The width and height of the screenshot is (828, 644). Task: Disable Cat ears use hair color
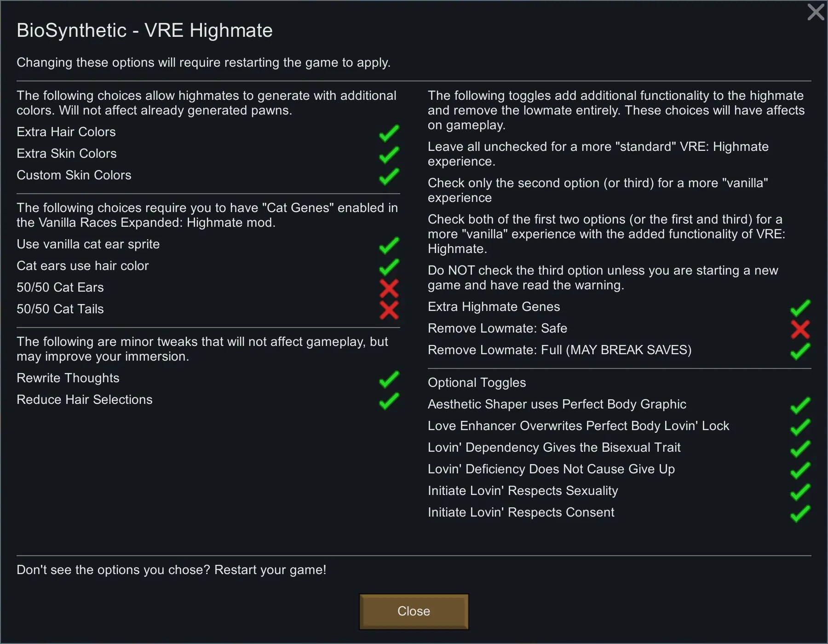[x=389, y=267]
